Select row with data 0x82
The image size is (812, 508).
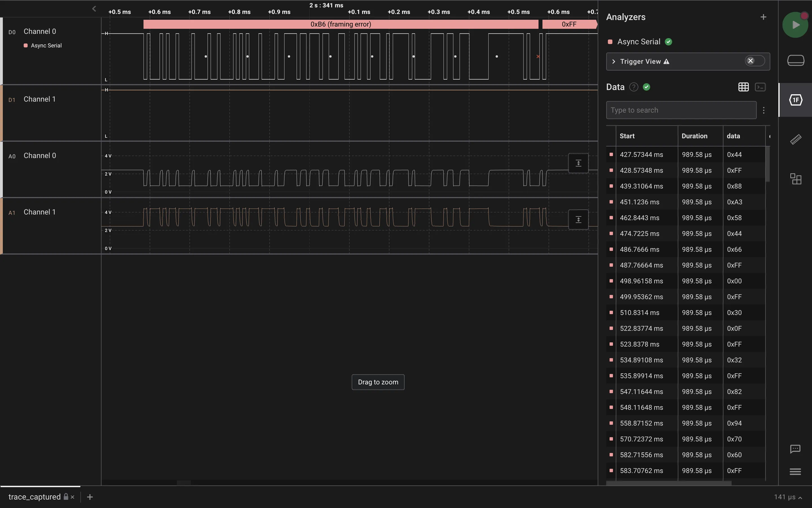[686, 391]
